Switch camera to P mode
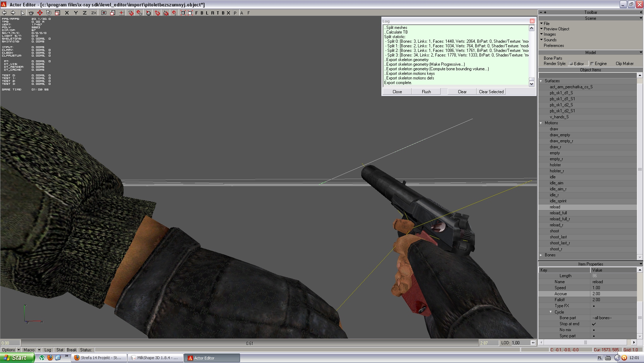Image resolution: width=644 pixels, height=363 pixels. pos(235,13)
